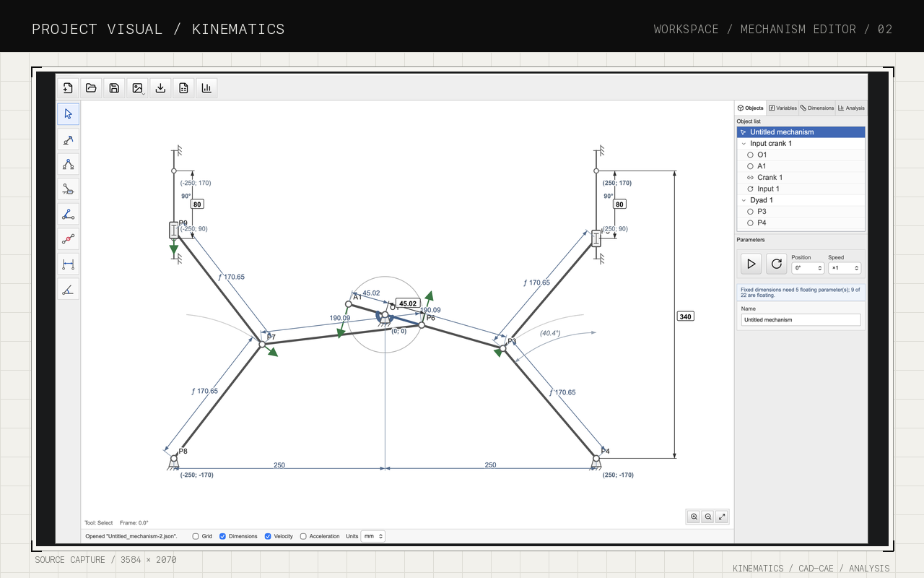Select O1 in the object list
The height and width of the screenshot is (578, 924).
point(801,155)
